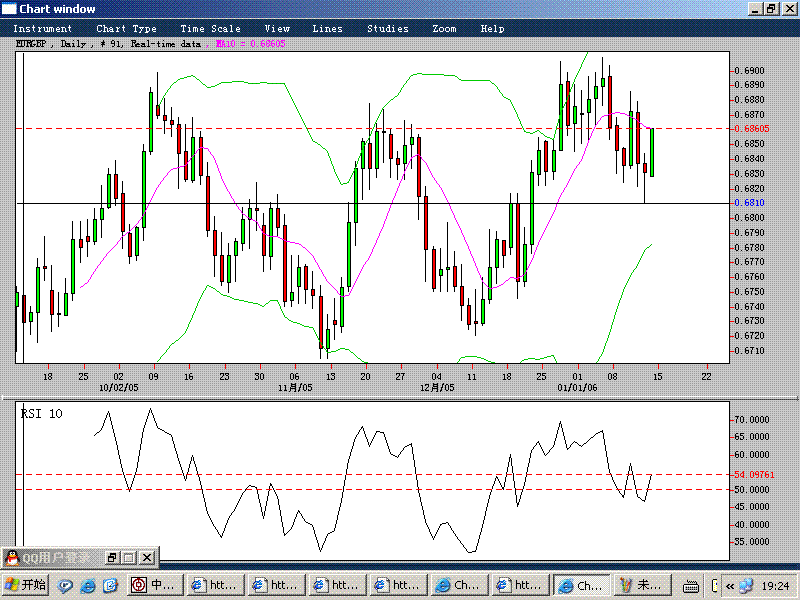Click the RSI 10 study label

[42, 413]
